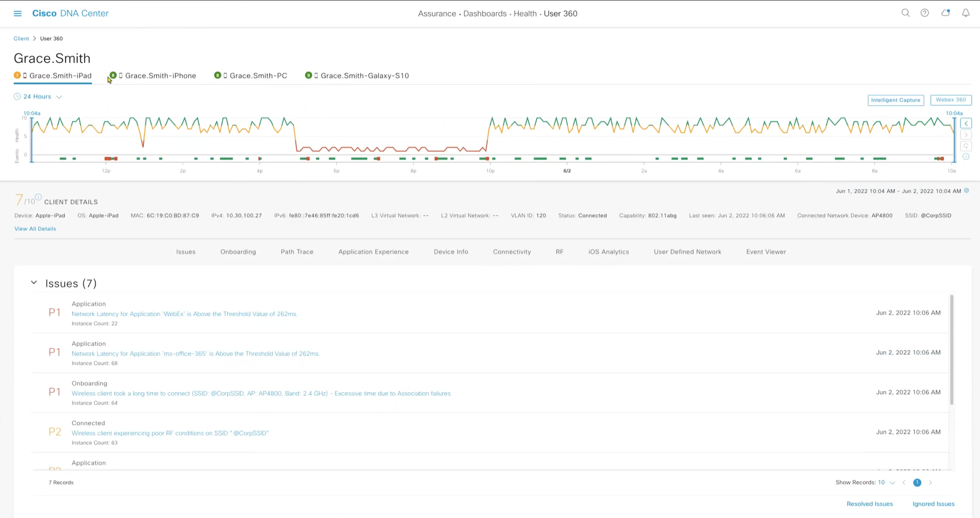Screen dimensions: 980x518
Task: Open the notifications bell
Action: point(966,13)
